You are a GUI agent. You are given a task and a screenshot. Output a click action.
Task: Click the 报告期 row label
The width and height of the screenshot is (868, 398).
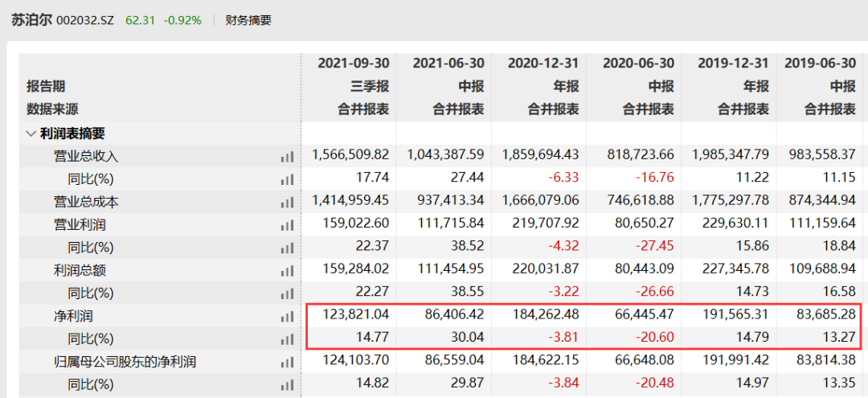click(x=46, y=86)
